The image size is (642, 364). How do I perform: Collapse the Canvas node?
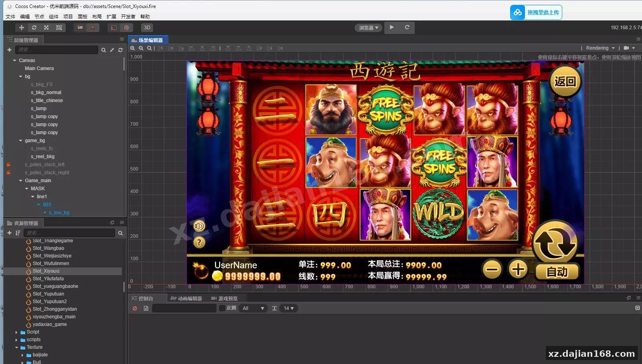[15, 60]
